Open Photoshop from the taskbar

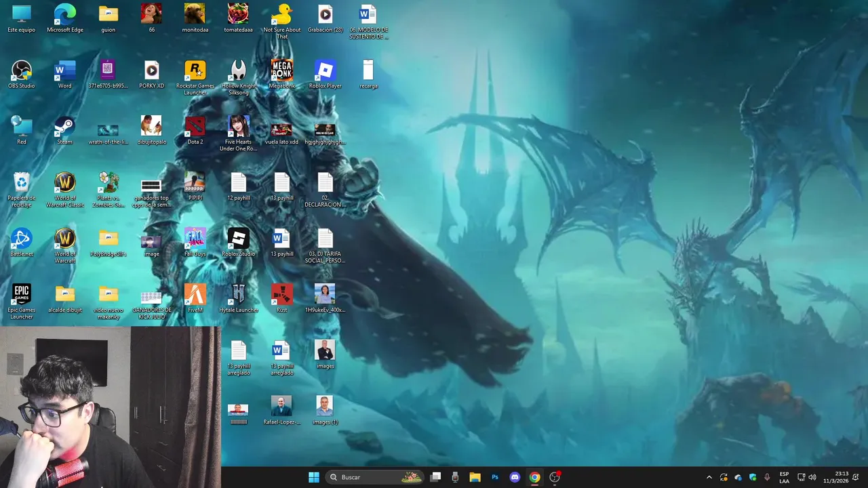coord(495,477)
